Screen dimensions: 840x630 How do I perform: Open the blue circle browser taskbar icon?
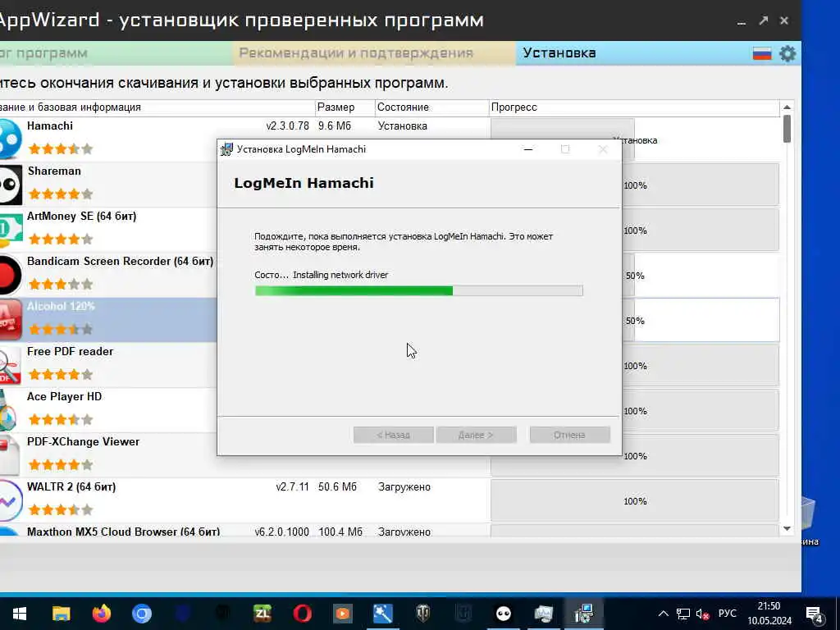click(141, 614)
